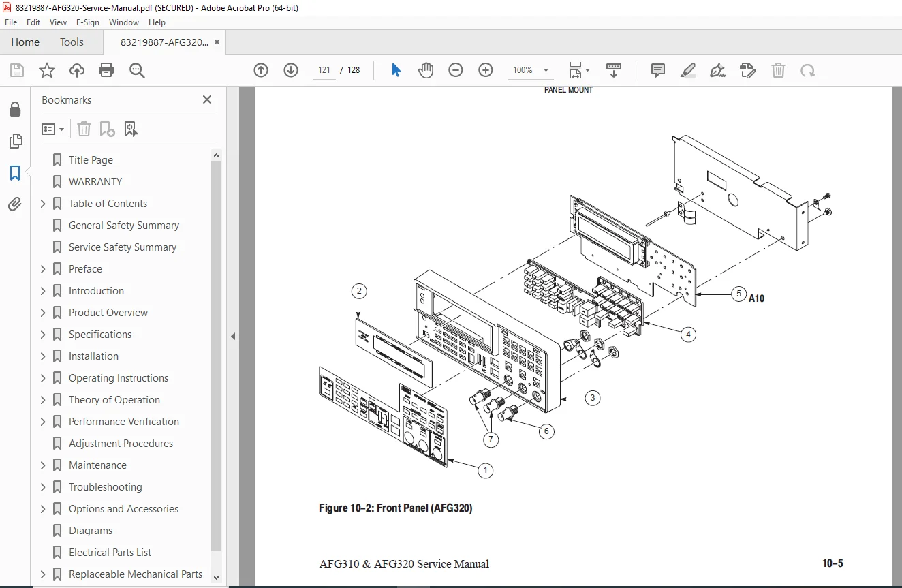Open the File menu
The image size is (902, 588).
[11, 22]
